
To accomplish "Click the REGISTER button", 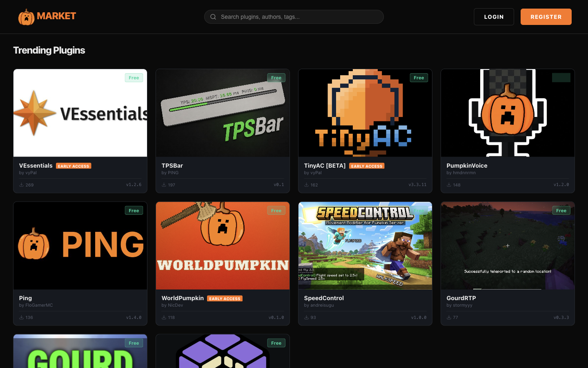I will (x=546, y=17).
